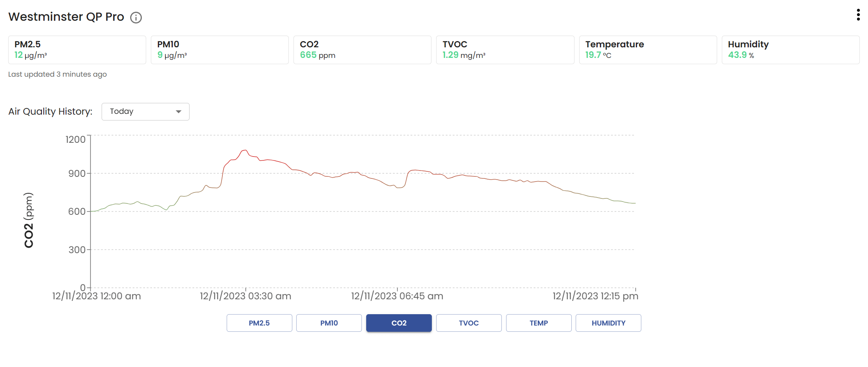Switch to the PM2.5 chart tab
The image size is (868, 367).
[259, 323]
